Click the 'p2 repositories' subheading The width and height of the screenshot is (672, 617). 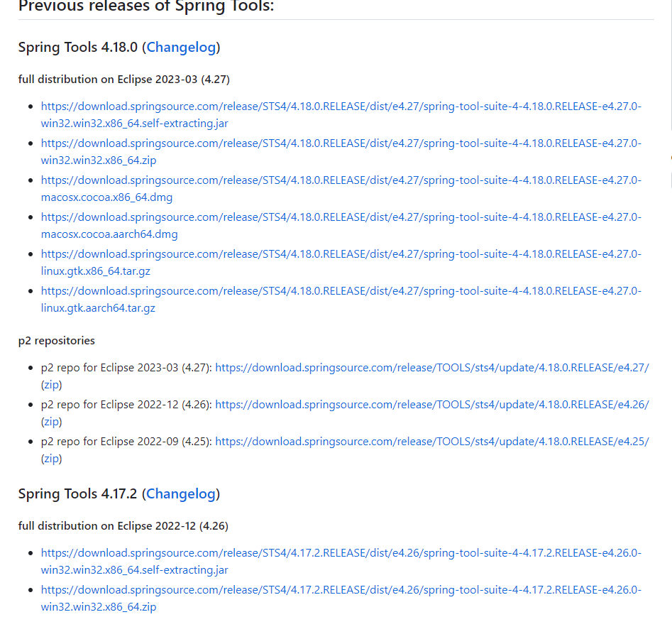pyautogui.click(x=57, y=341)
